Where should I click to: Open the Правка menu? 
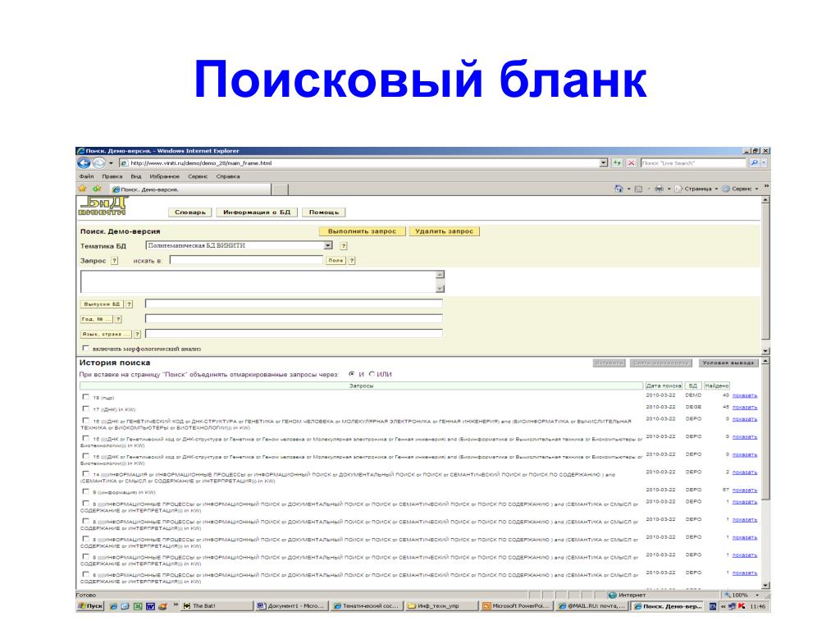(112, 176)
